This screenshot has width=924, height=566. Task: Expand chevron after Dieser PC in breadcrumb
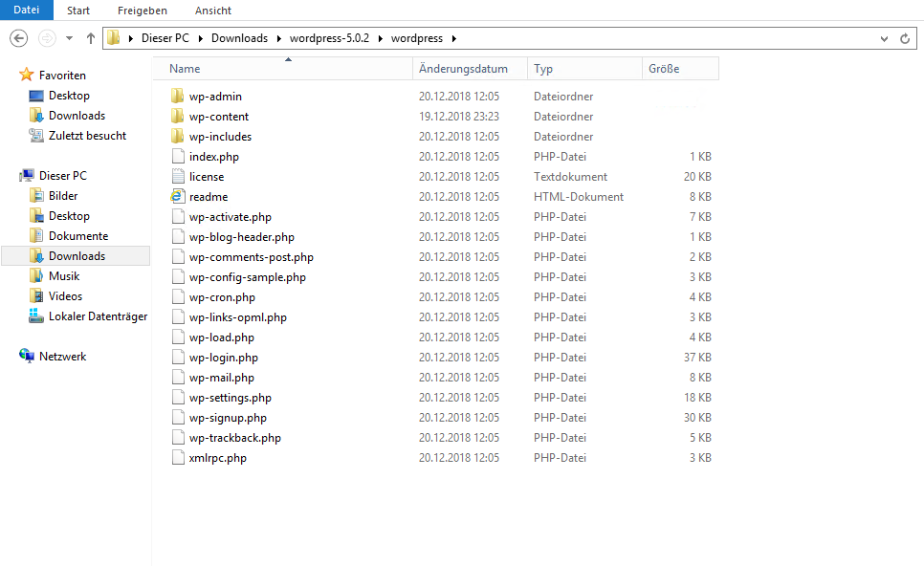[200, 38]
